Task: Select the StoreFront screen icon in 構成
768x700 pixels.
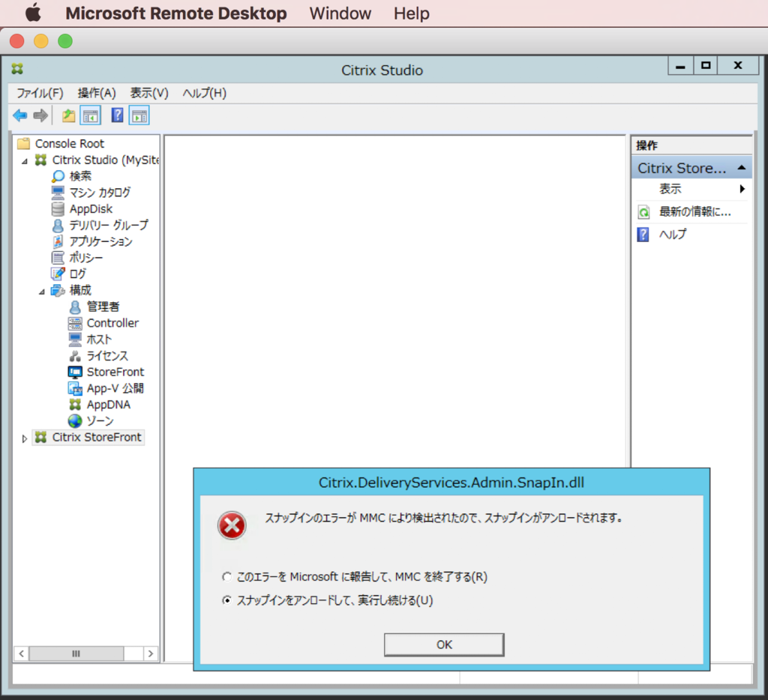Action: (75, 372)
